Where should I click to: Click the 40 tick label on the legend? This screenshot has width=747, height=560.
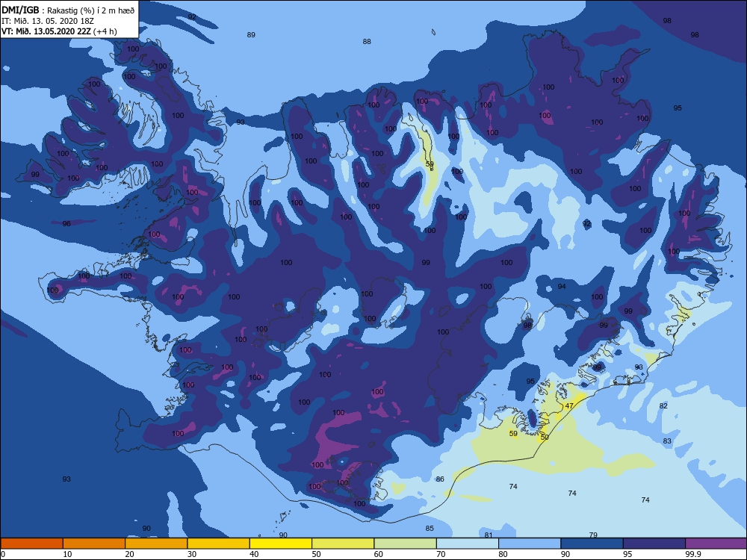pyautogui.click(x=254, y=554)
